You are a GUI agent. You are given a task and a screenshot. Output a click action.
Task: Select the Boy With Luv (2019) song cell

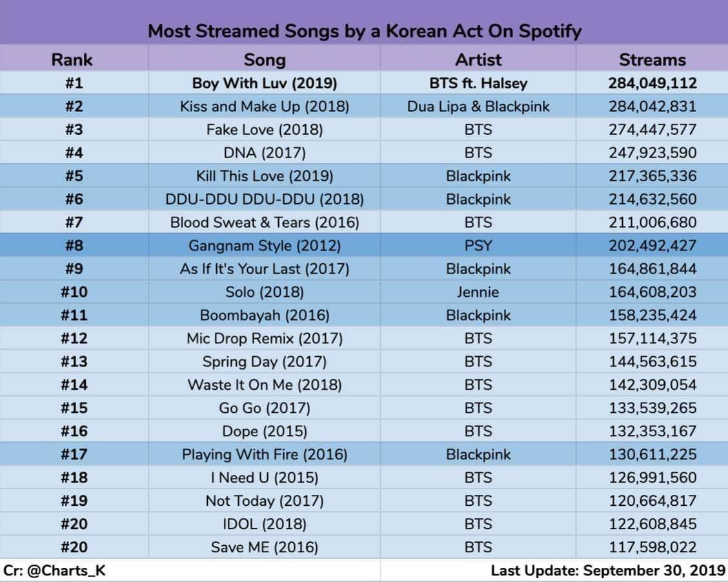pos(265,83)
